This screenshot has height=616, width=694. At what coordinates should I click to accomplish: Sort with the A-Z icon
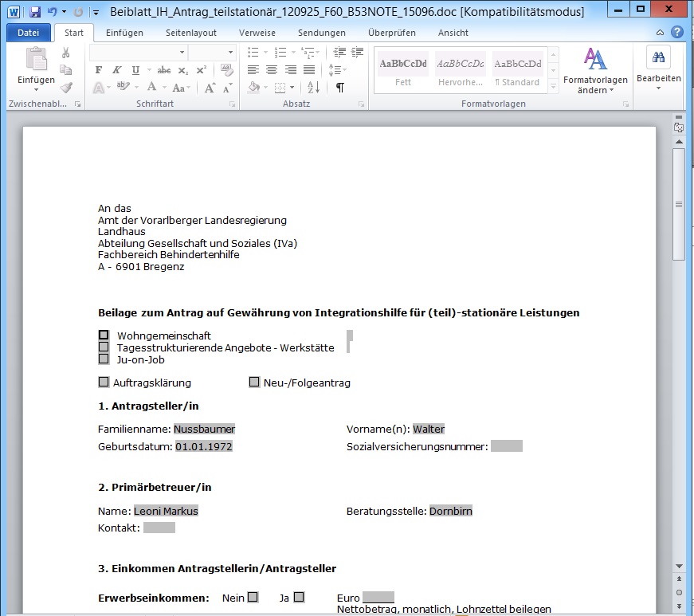point(313,87)
